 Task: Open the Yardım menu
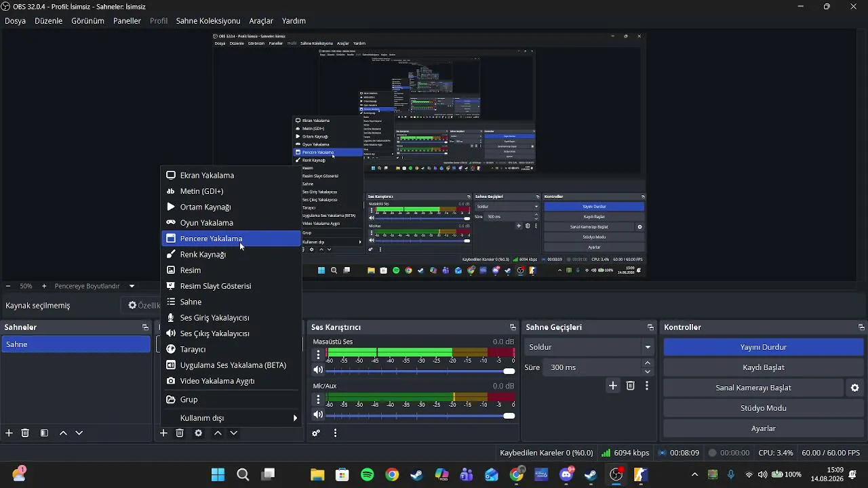pyautogui.click(x=294, y=21)
